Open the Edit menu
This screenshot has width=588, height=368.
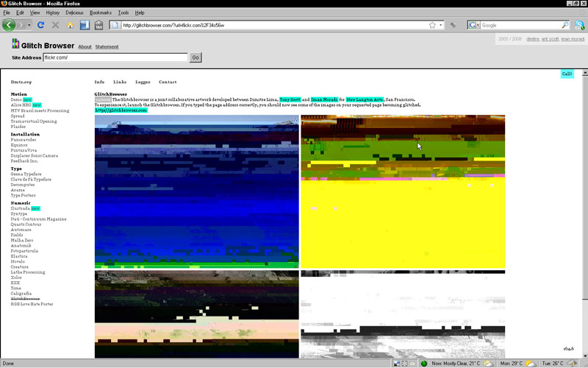20,13
